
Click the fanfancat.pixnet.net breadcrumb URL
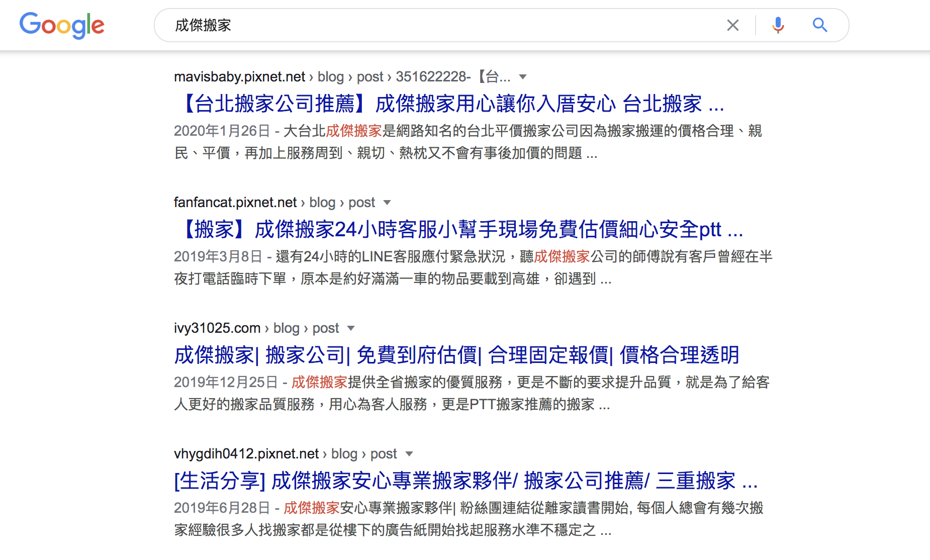274,203
